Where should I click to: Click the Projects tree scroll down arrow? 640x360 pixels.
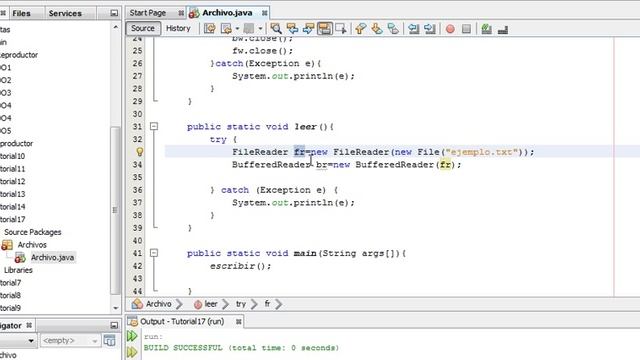point(116,308)
